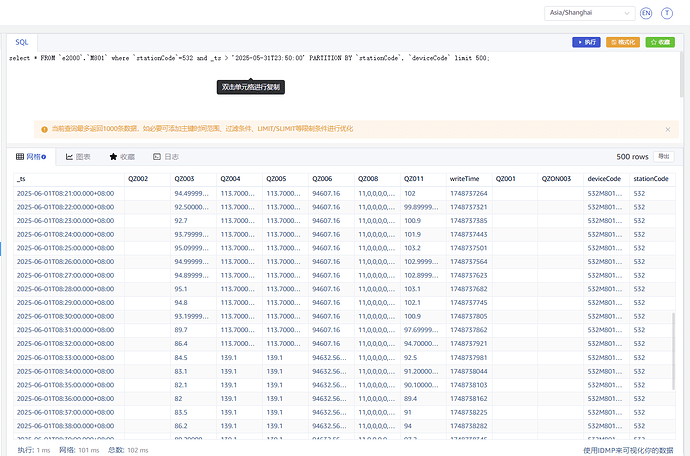This screenshot has width=690, height=456.
Task: Click the warning icon in the banner
Action: pos(43,129)
